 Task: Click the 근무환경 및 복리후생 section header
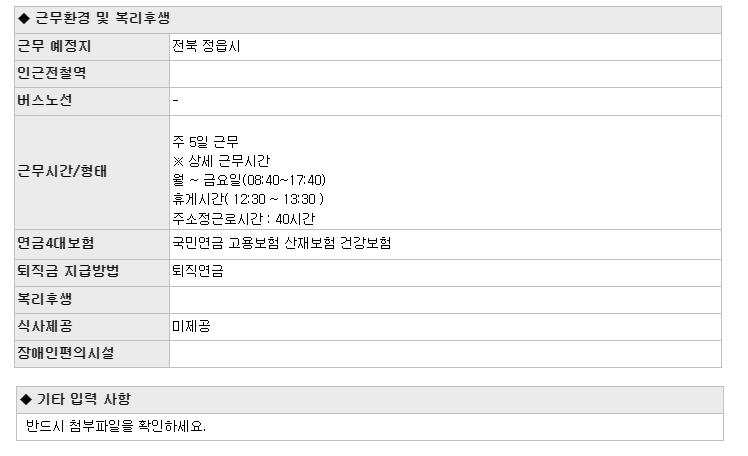(x=368, y=20)
